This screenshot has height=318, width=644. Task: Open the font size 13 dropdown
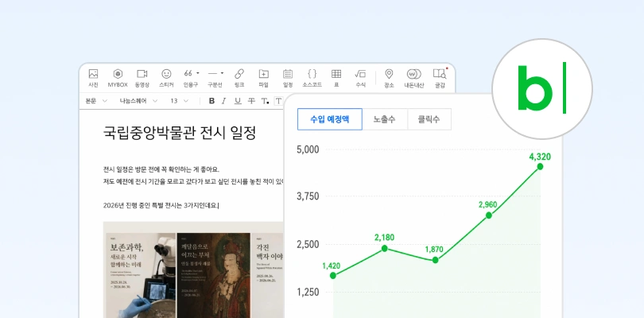click(x=180, y=101)
